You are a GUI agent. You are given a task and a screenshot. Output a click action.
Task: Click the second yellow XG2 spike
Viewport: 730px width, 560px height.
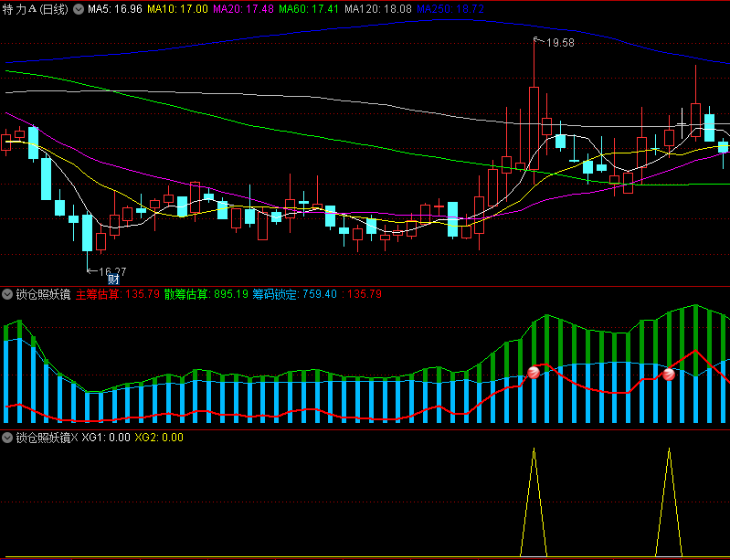(x=669, y=502)
